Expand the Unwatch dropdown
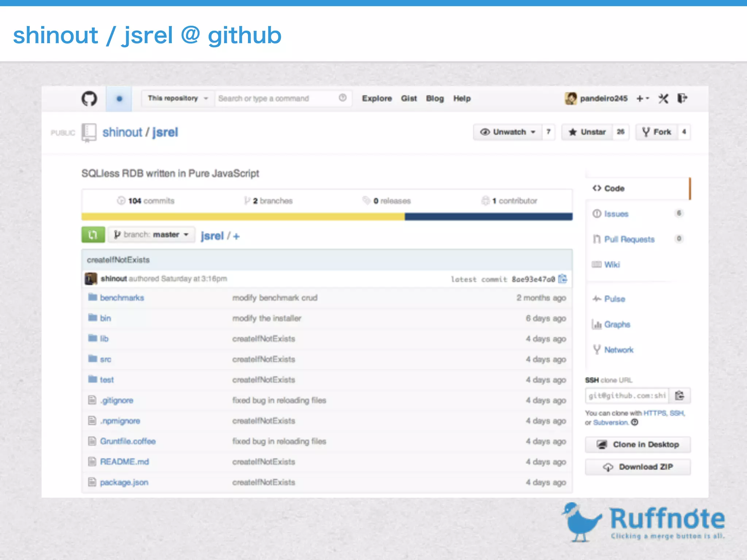The width and height of the screenshot is (747, 560). click(x=508, y=132)
